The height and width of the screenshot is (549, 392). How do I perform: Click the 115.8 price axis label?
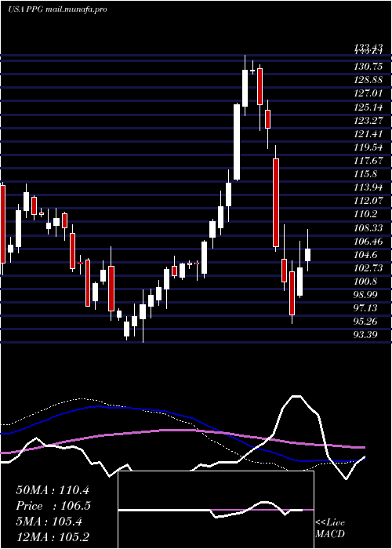366,174
